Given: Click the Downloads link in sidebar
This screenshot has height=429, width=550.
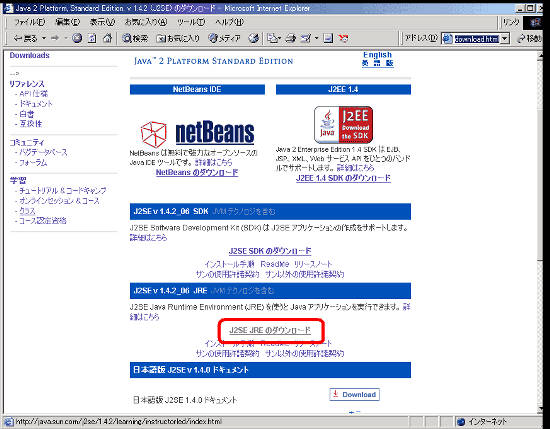Looking at the screenshot, I should tap(29, 55).
